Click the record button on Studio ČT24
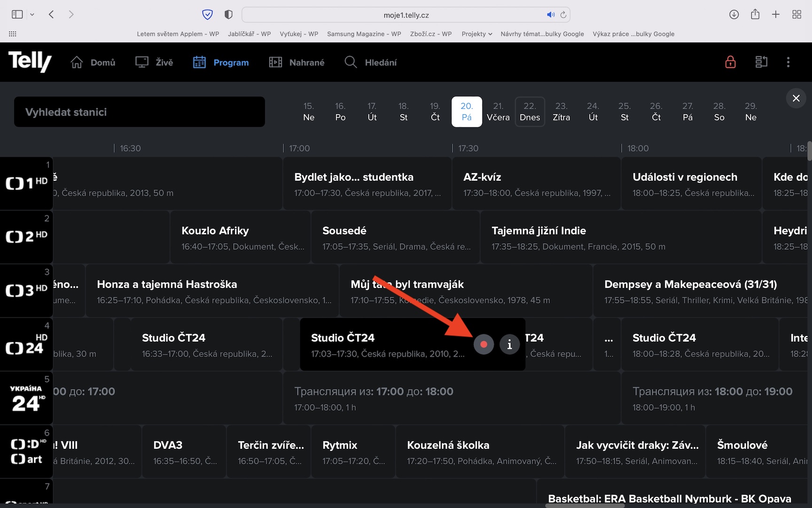 pos(484,344)
